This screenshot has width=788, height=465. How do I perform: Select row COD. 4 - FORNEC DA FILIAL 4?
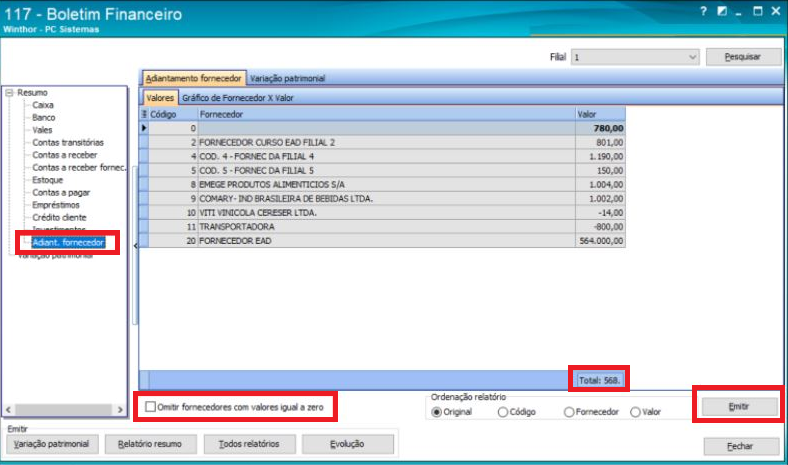tap(382, 156)
